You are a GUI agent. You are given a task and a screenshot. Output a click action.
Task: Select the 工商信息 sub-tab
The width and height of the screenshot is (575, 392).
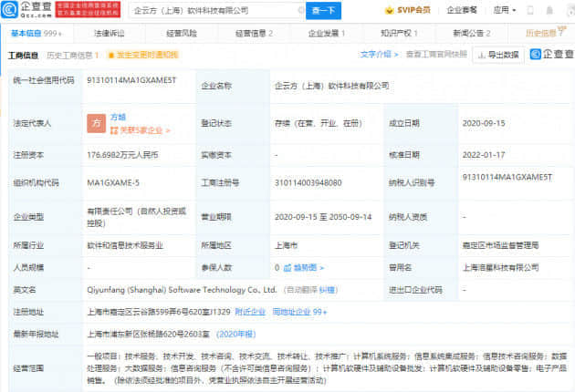(23, 56)
